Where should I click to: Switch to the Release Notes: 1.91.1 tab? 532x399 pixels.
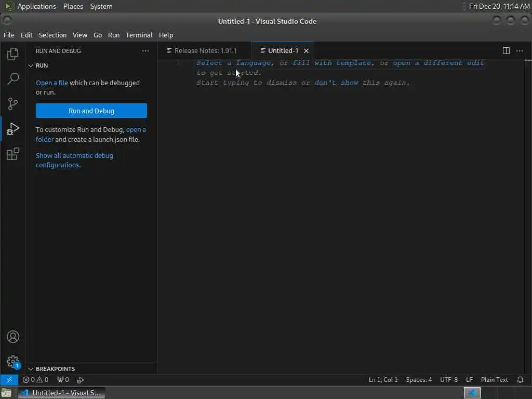pos(205,51)
